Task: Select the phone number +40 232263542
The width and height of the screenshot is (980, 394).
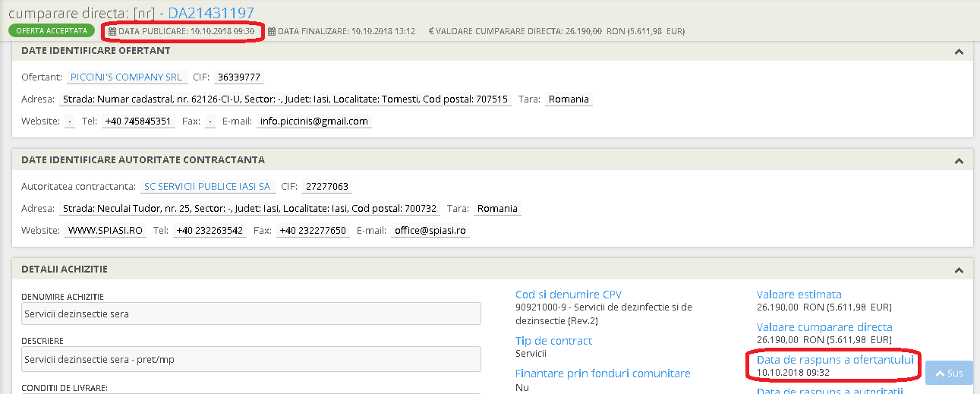Action: click(210, 231)
